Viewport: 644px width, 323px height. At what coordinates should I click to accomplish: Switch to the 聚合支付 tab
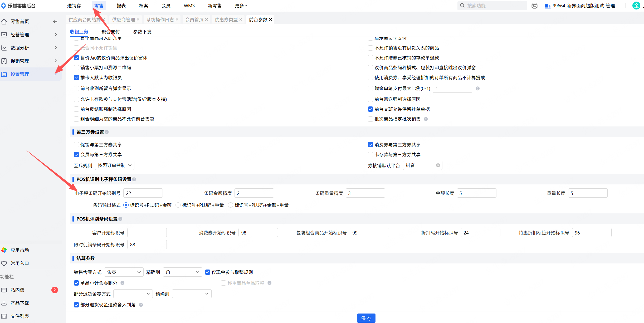(x=110, y=32)
